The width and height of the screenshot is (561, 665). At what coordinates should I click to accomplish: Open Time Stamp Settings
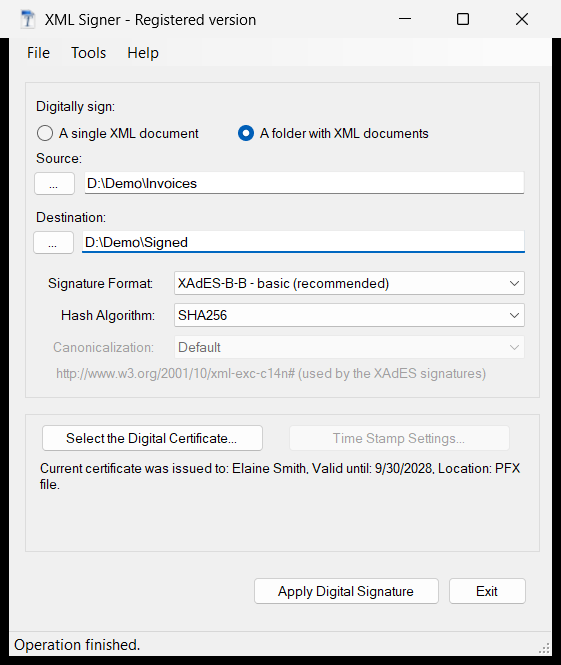click(x=399, y=438)
